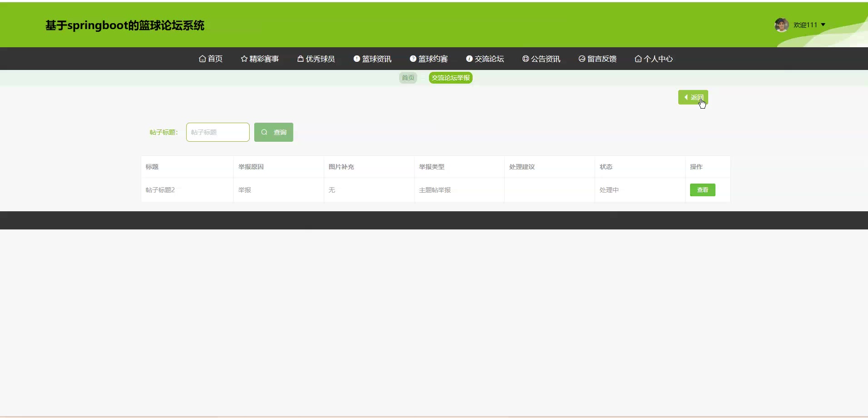Viewport: 868px width, 418px height.
Task: Click the circular icon beside 公告资讯
Action: [526, 59]
